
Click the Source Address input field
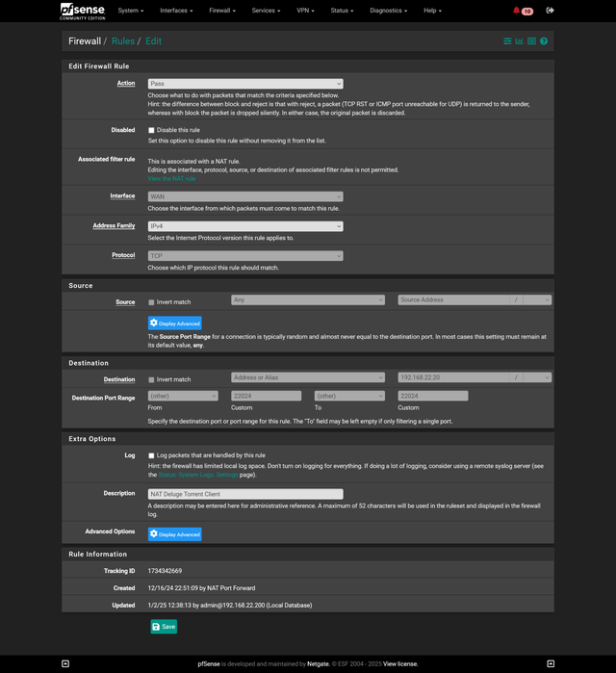[x=453, y=300]
